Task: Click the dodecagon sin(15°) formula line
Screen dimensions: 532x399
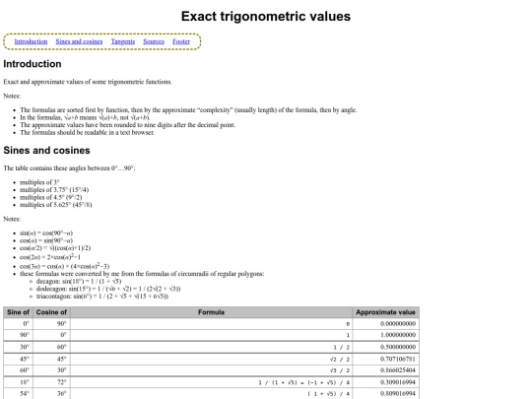Action: coord(108,289)
